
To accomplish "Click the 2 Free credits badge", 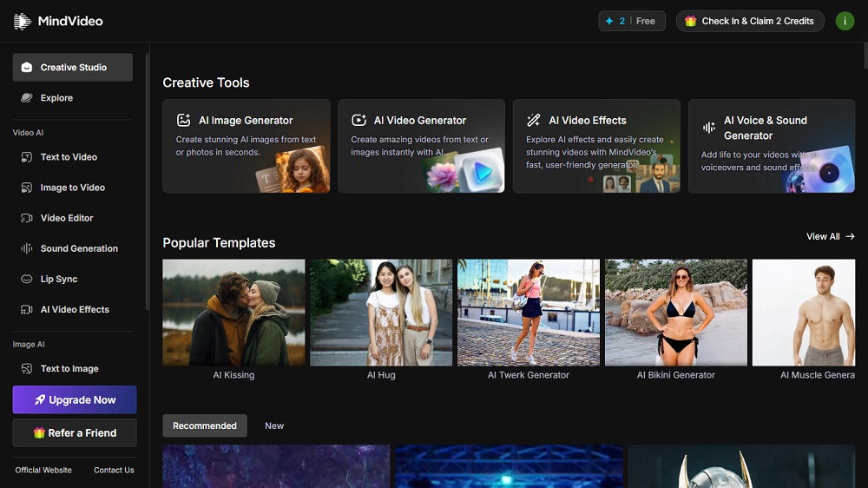I will click(x=632, y=21).
